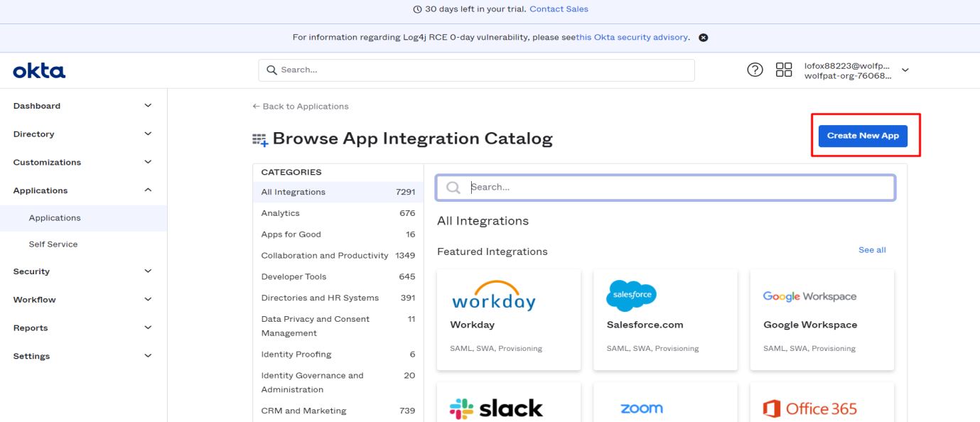Open the apps grid icon in header
980x422 pixels.
784,70
